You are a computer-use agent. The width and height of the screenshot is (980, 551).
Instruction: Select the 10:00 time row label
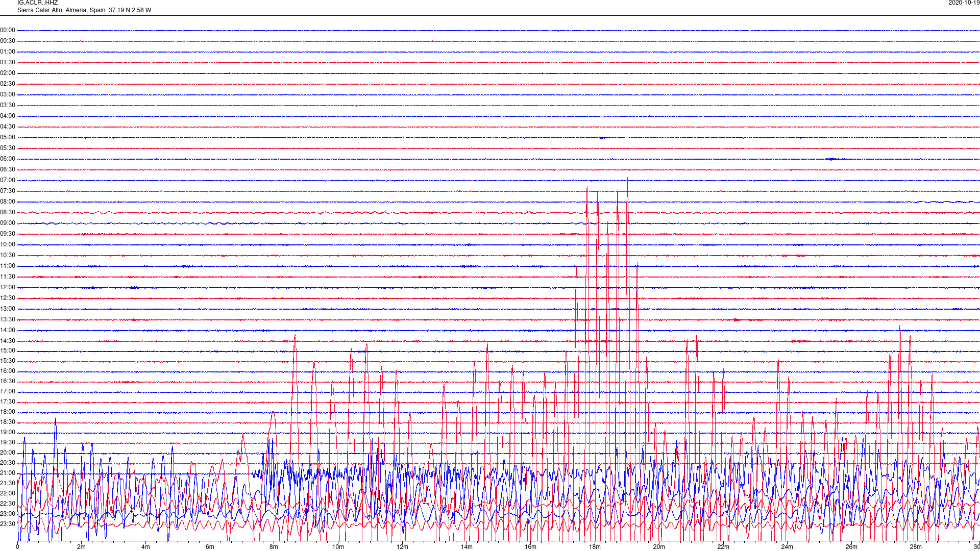(8, 244)
